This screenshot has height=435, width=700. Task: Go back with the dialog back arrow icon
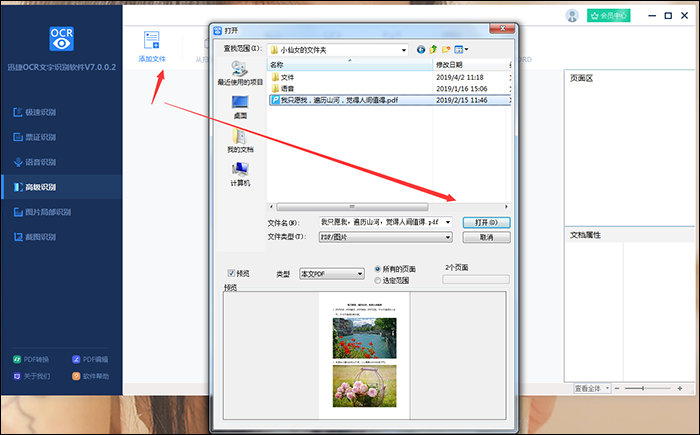421,50
